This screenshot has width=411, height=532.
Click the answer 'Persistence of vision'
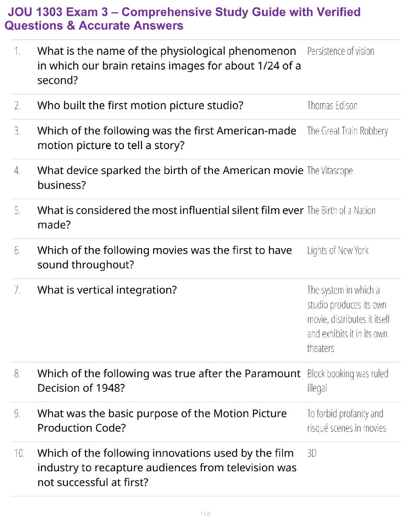pos(340,51)
